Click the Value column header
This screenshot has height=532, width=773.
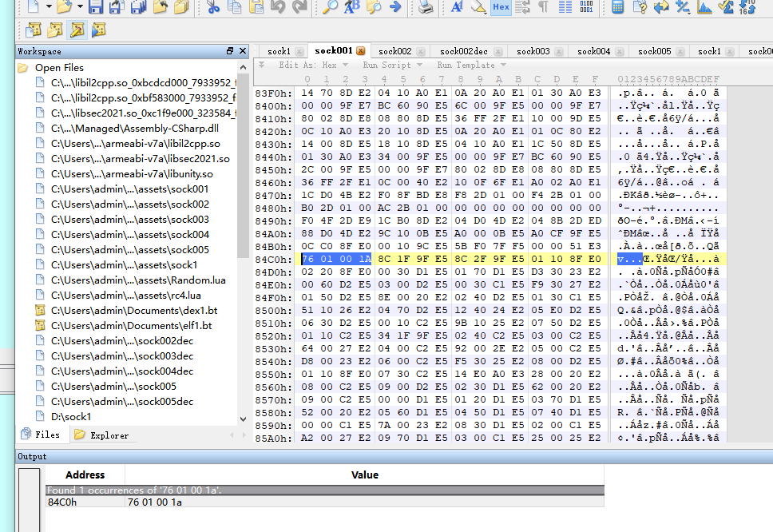click(365, 474)
